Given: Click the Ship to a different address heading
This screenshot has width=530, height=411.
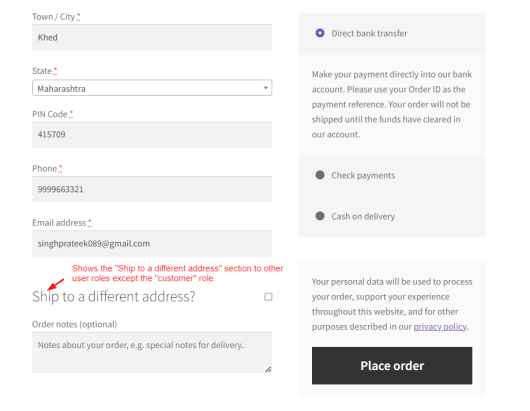Looking at the screenshot, I should 114,296.
